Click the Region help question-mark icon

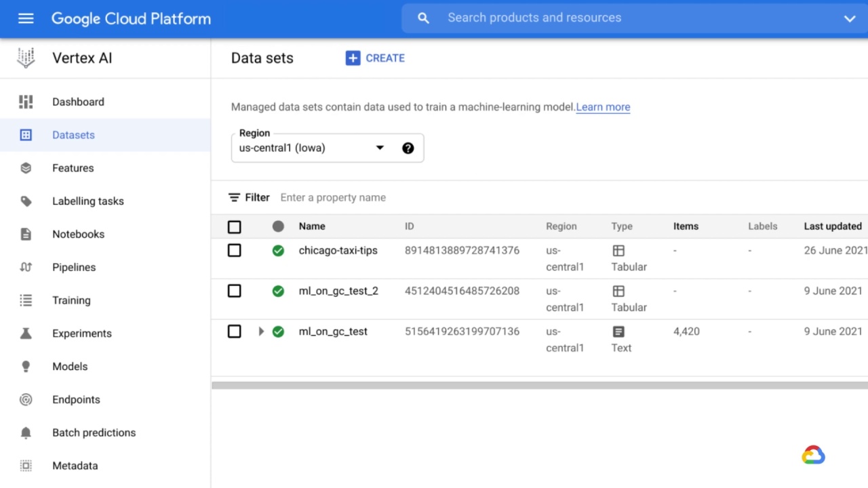[408, 148]
